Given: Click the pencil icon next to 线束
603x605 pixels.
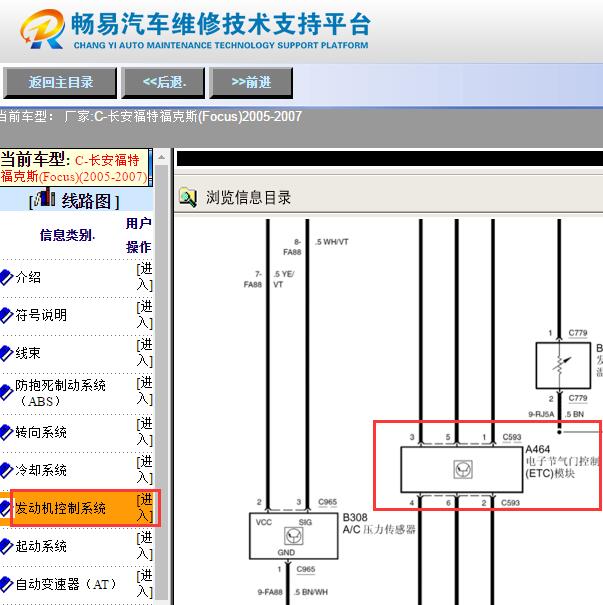Looking at the screenshot, I should 6,353.
